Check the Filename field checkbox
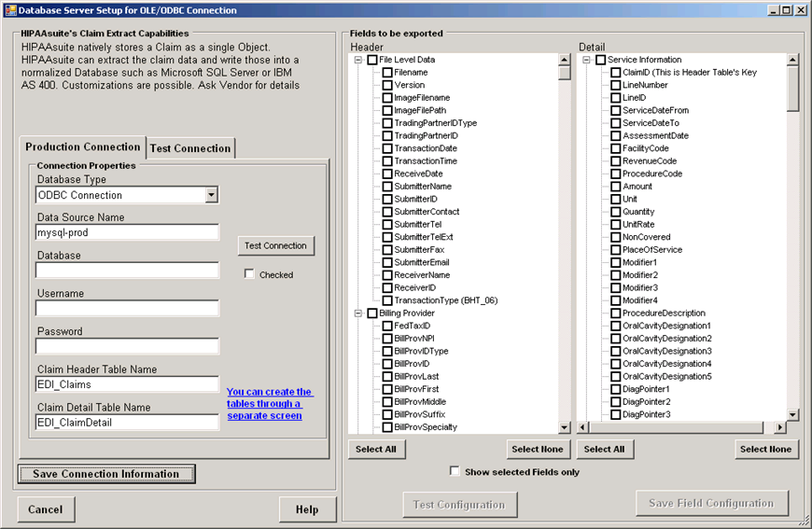The height and width of the screenshot is (529, 812). 386,73
